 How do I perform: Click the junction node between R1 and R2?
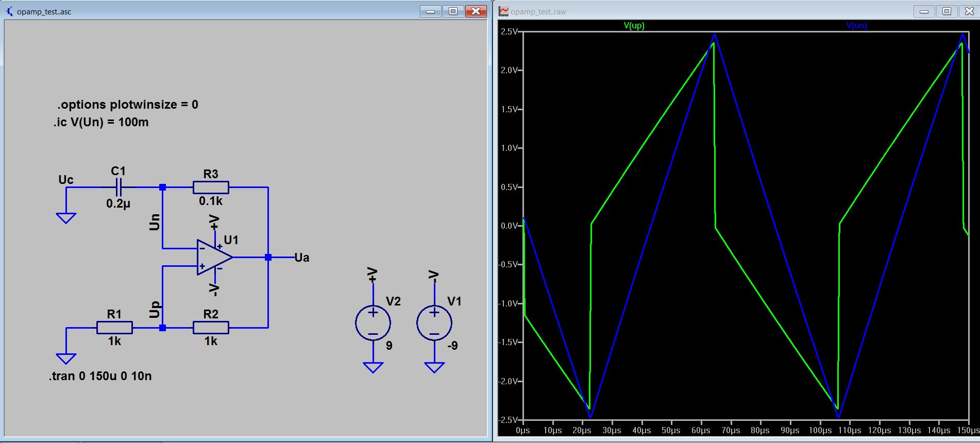pyautogui.click(x=162, y=328)
